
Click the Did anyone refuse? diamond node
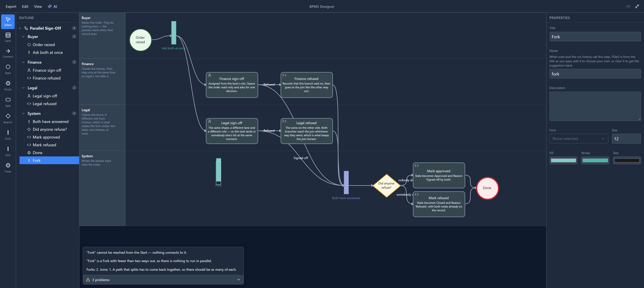[386, 186]
